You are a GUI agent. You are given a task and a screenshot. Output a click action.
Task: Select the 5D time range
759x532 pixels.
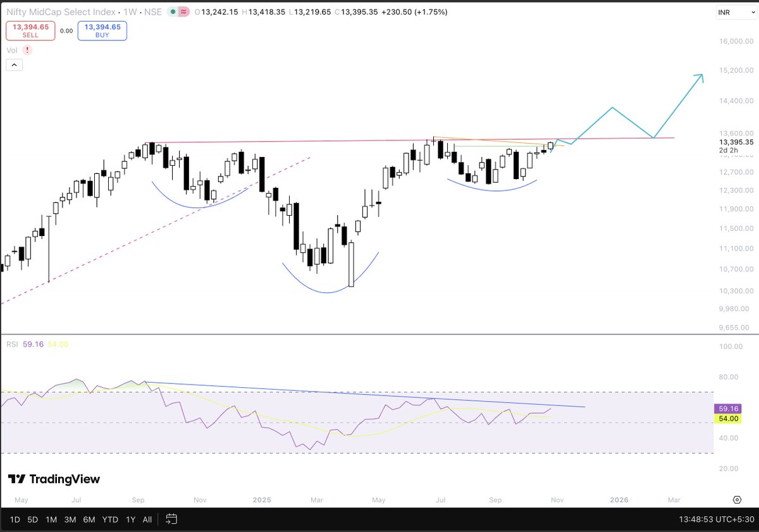(33, 519)
